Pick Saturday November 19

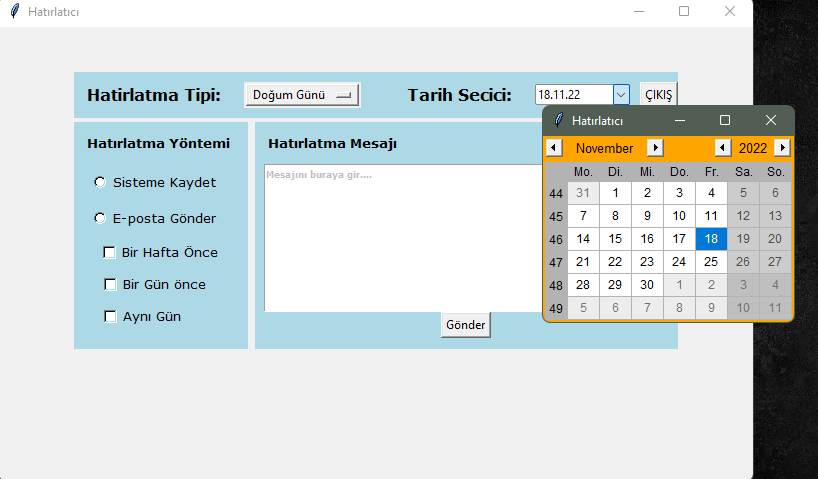(743, 239)
